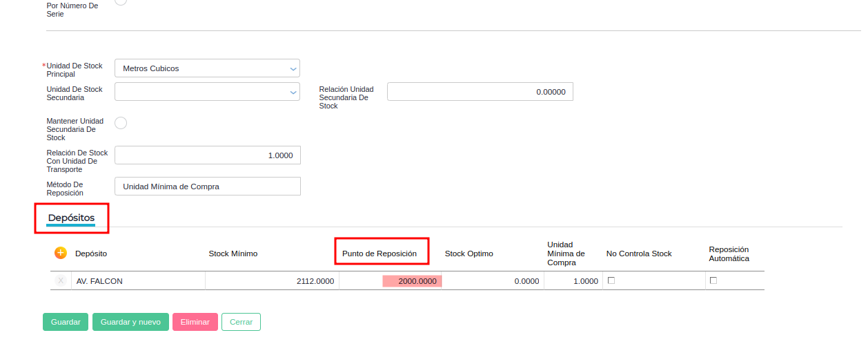The height and width of the screenshot is (344, 868).
Task: Click the orange add deposit row icon
Action: [60, 253]
